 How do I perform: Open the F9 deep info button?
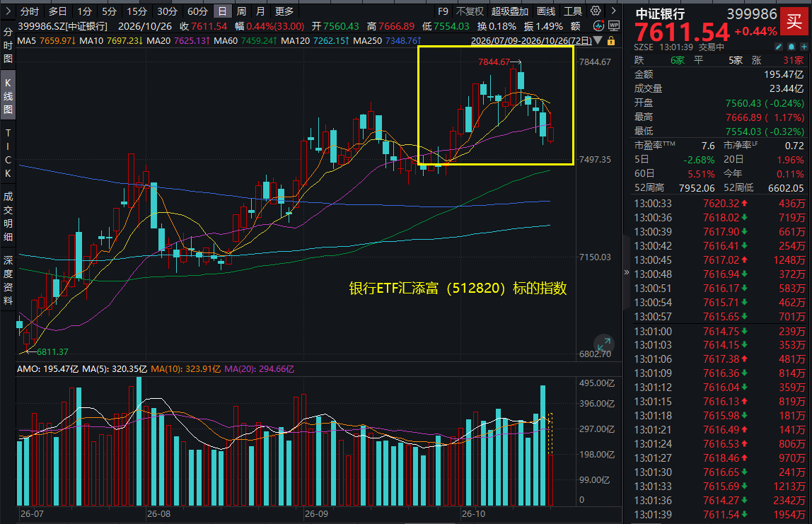[443, 11]
